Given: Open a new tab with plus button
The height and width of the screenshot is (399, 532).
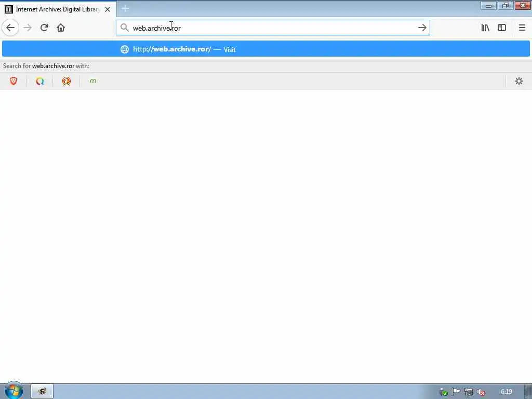Looking at the screenshot, I should pos(125,8).
